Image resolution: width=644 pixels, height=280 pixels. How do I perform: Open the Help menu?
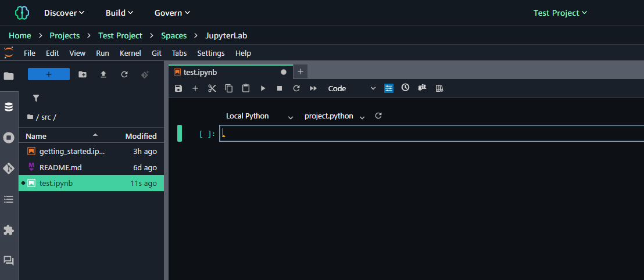click(x=243, y=53)
